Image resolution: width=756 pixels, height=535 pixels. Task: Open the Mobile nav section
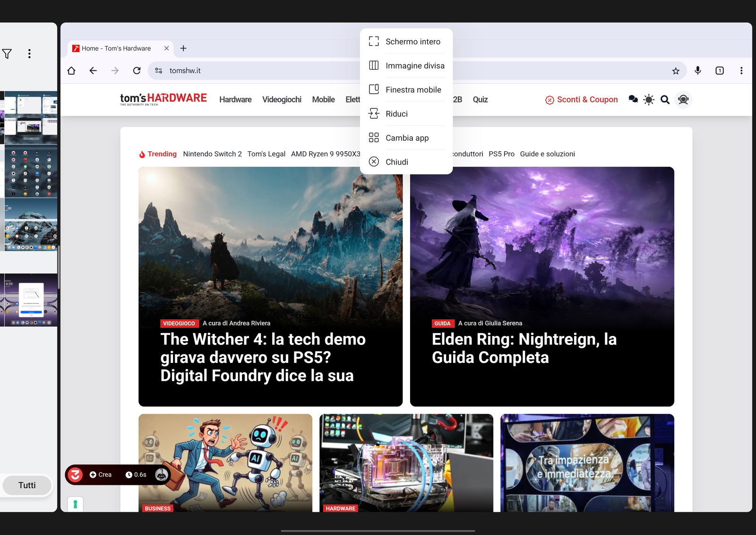(x=323, y=100)
